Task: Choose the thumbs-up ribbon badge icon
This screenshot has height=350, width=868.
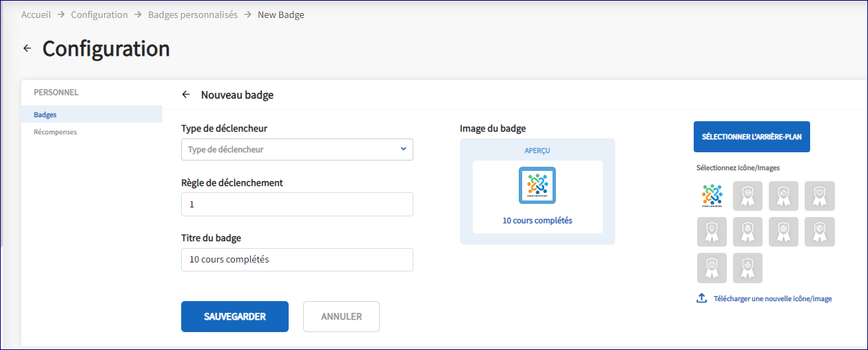Action: tap(783, 196)
